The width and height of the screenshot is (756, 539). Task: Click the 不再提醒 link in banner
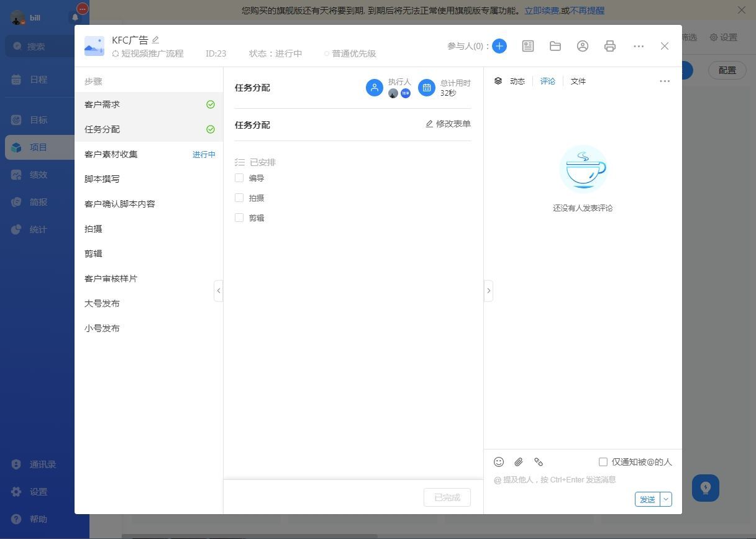pyautogui.click(x=587, y=11)
